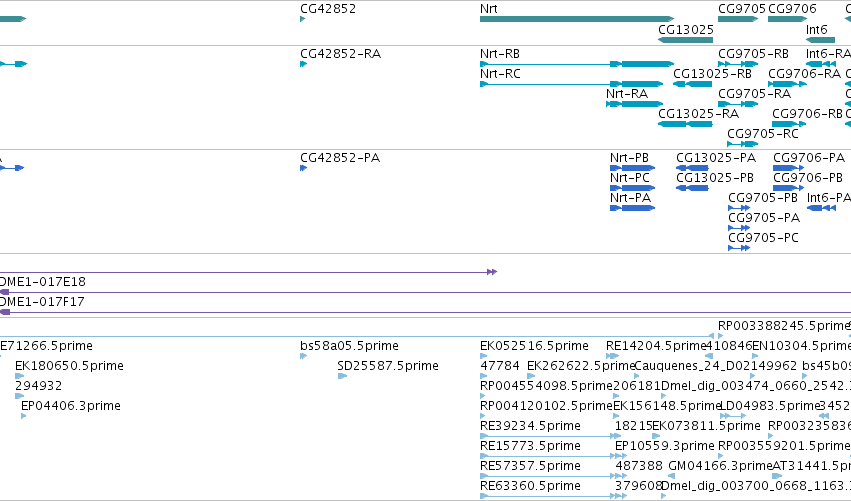Click EST EK180650.5prime
The width and height of the screenshot is (851, 501).
coord(69,366)
